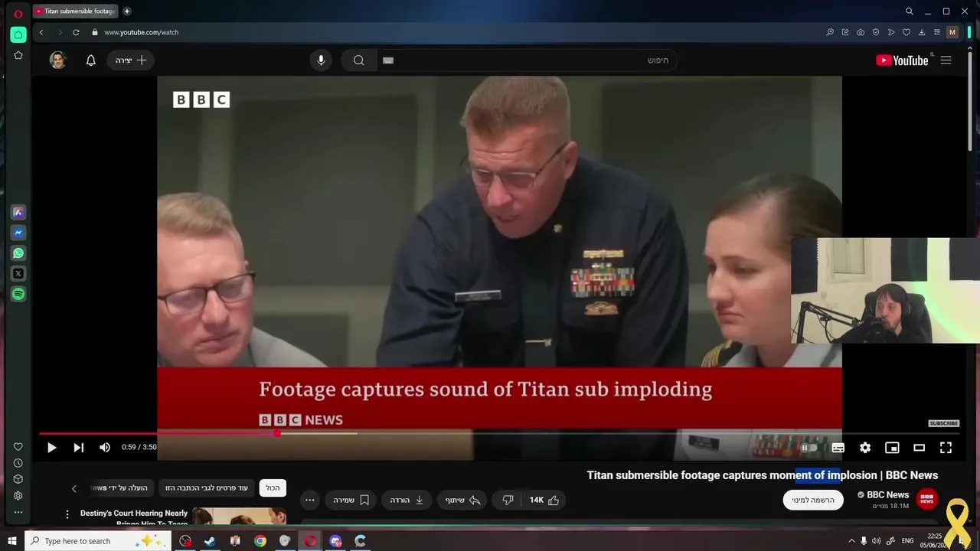Open Opera profile M badge
The image size is (980, 551).
pos(952,32)
